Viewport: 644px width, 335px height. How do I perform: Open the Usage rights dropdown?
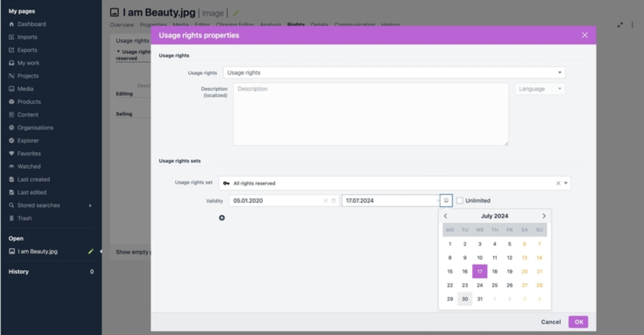click(x=394, y=73)
